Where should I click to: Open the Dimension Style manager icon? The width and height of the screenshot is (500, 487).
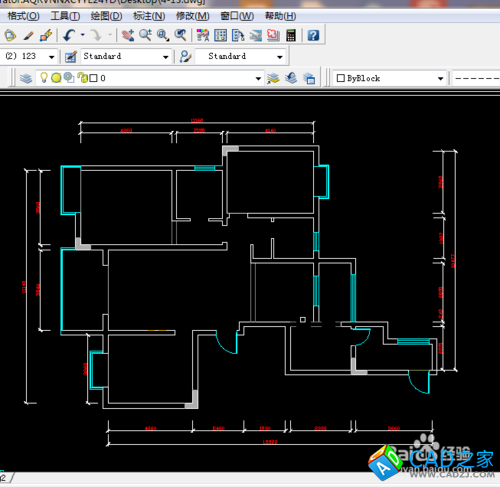click(71, 56)
